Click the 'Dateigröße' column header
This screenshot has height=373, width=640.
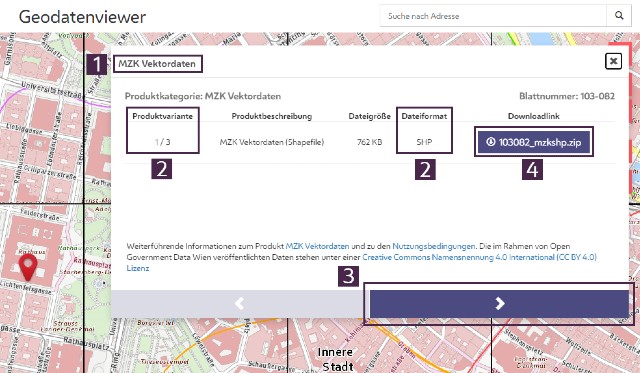point(369,116)
